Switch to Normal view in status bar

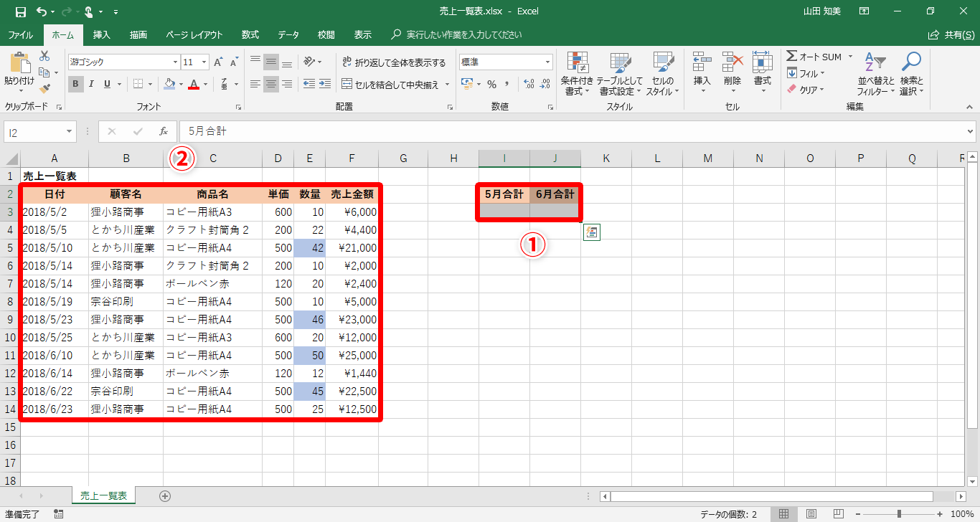tap(784, 513)
